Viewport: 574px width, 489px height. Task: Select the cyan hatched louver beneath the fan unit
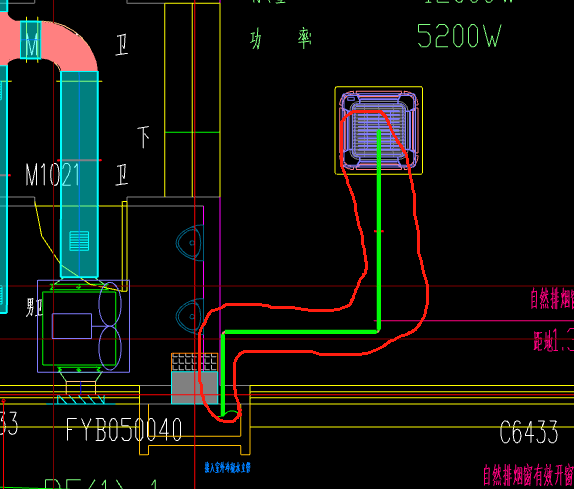81,400
